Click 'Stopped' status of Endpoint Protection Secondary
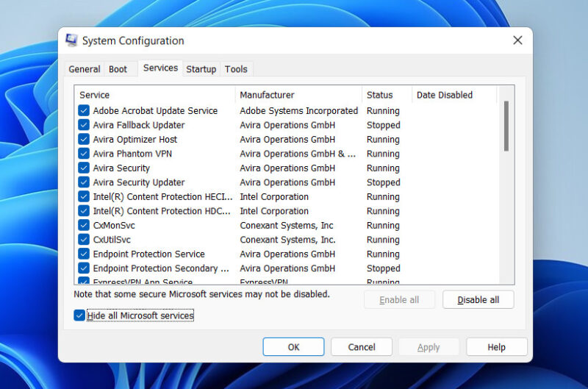This screenshot has height=389, width=588. click(x=383, y=268)
